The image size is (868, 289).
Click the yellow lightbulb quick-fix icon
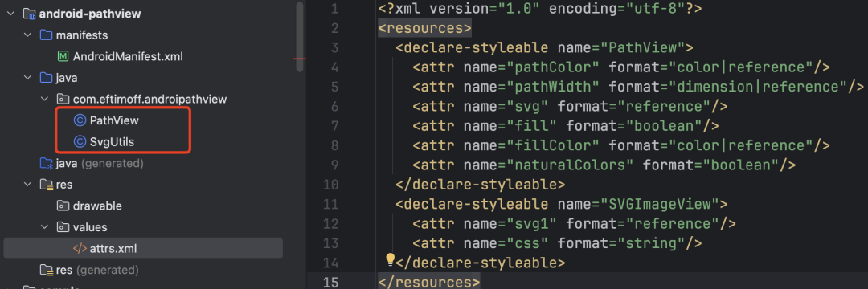[x=390, y=258]
